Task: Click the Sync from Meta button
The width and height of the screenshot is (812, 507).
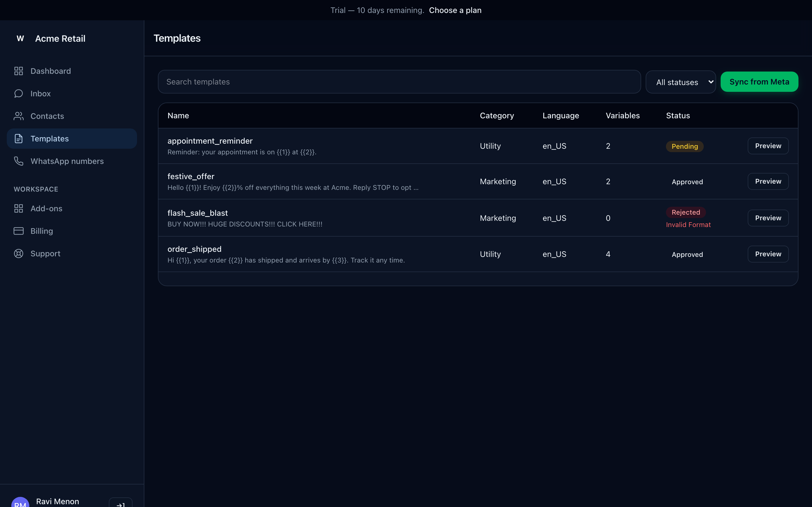Action: 759,82
